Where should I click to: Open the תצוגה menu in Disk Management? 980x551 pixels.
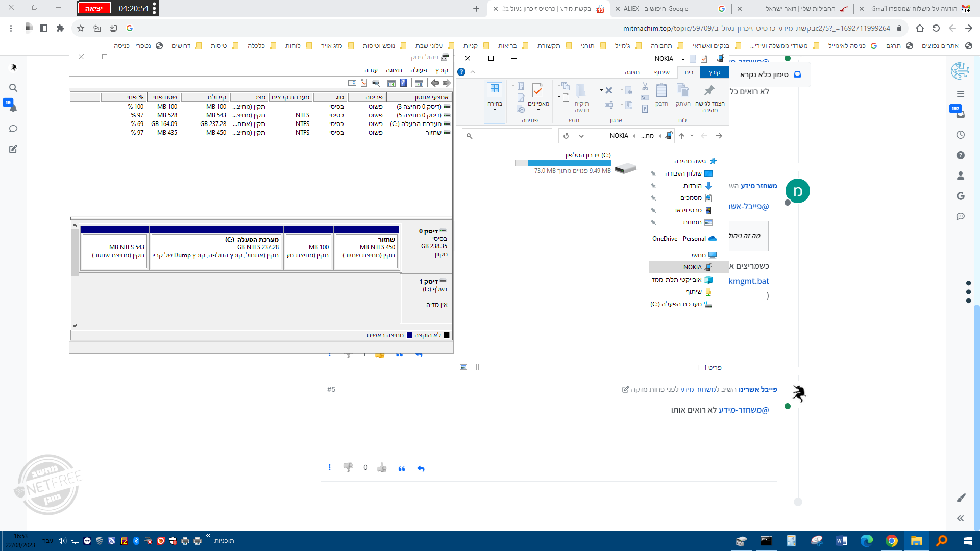pos(394,70)
